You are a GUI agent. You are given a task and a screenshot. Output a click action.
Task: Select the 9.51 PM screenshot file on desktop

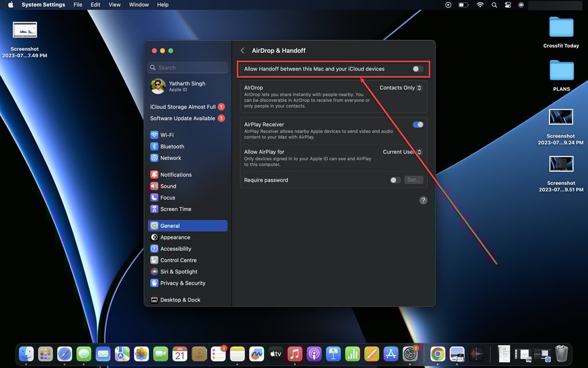[x=561, y=174]
